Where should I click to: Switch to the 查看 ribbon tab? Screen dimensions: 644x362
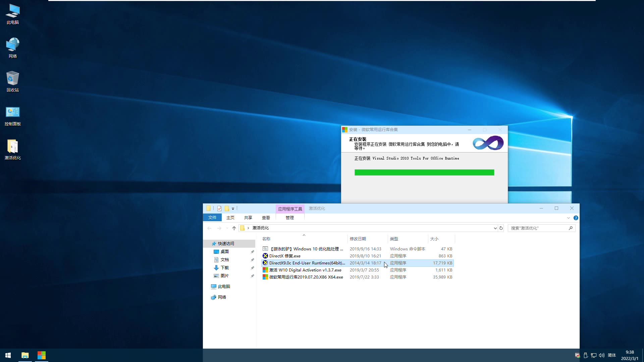265,217
